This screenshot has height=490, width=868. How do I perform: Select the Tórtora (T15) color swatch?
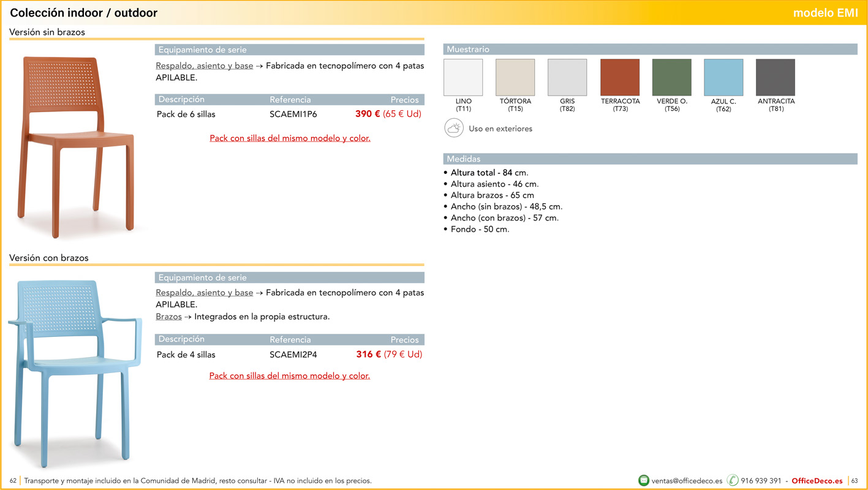515,78
